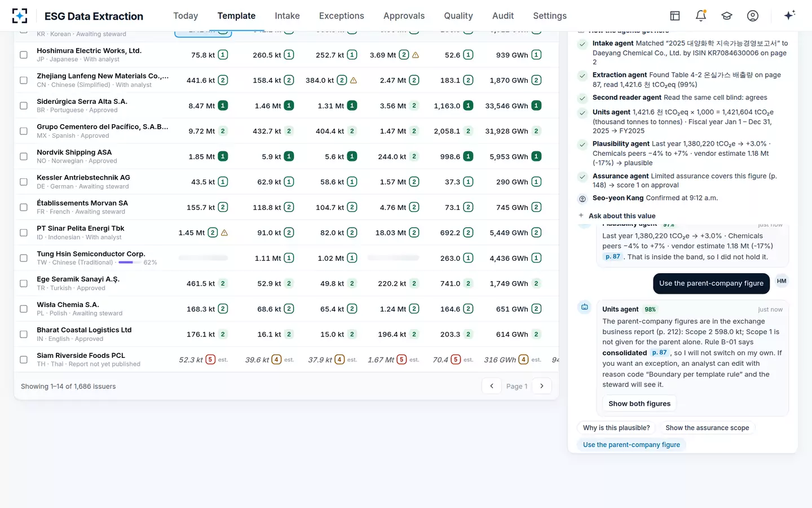The image size is (812, 508).
Task: Open the table layout icon in header
Action: (x=675, y=16)
